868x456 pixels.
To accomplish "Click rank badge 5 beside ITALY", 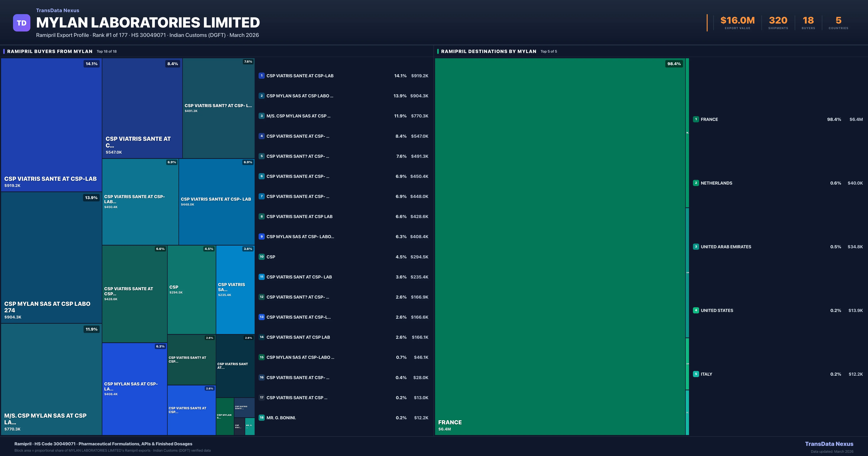I will tap(696, 374).
